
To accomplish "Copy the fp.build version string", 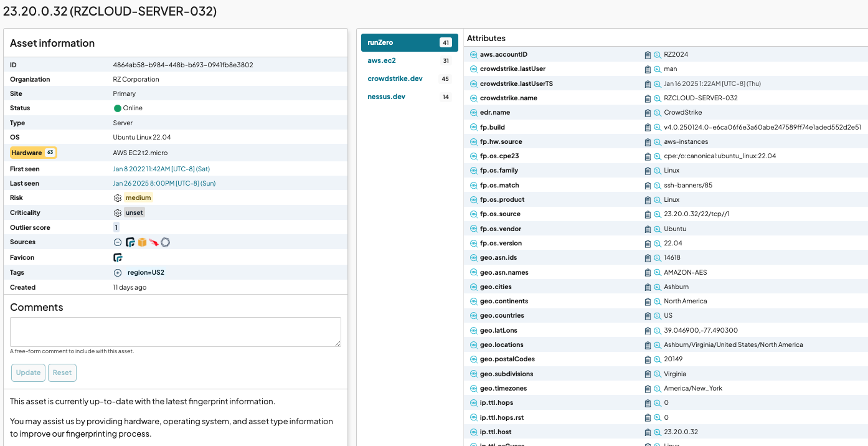I will point(648,127).
